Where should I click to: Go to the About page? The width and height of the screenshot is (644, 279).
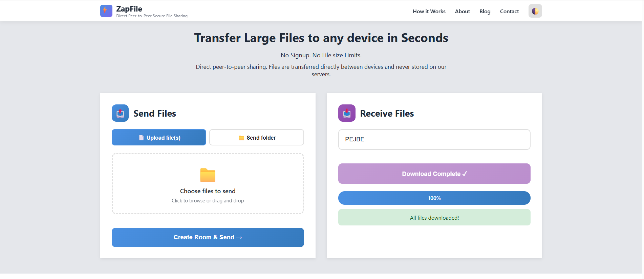462,12
